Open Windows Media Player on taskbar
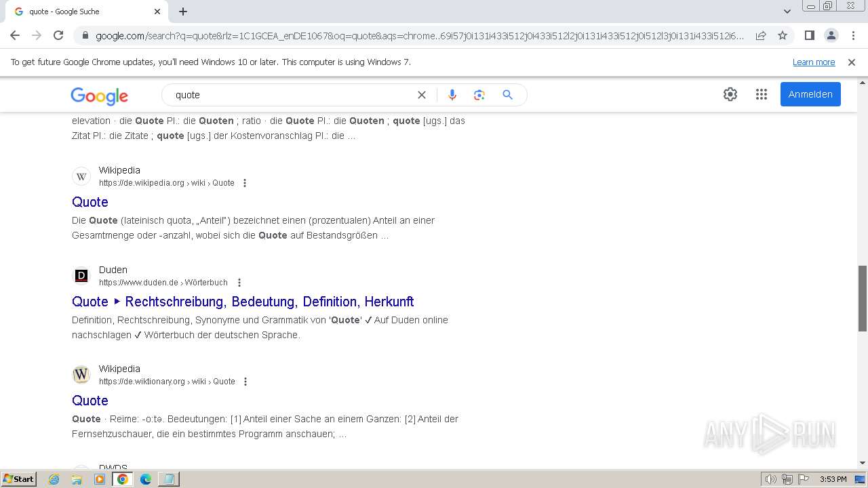 click(x=100, y=479)
